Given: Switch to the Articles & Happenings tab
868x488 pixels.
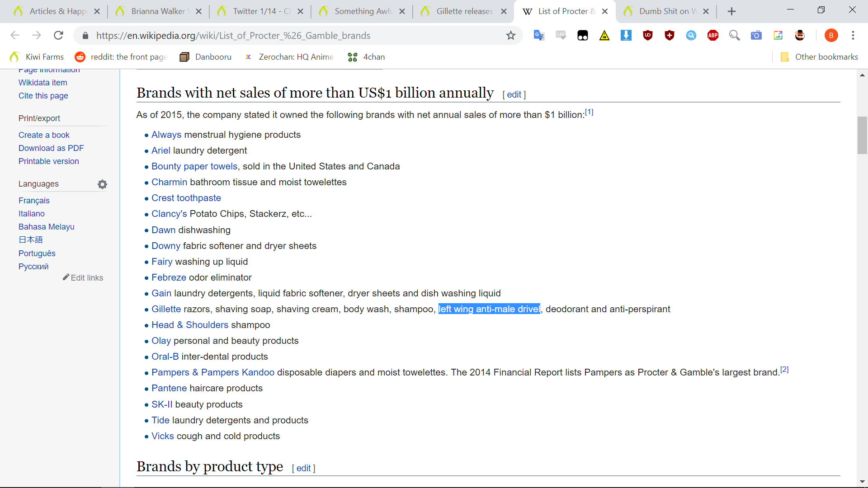Looking at the screenshot, I should [x=57, y=11].
